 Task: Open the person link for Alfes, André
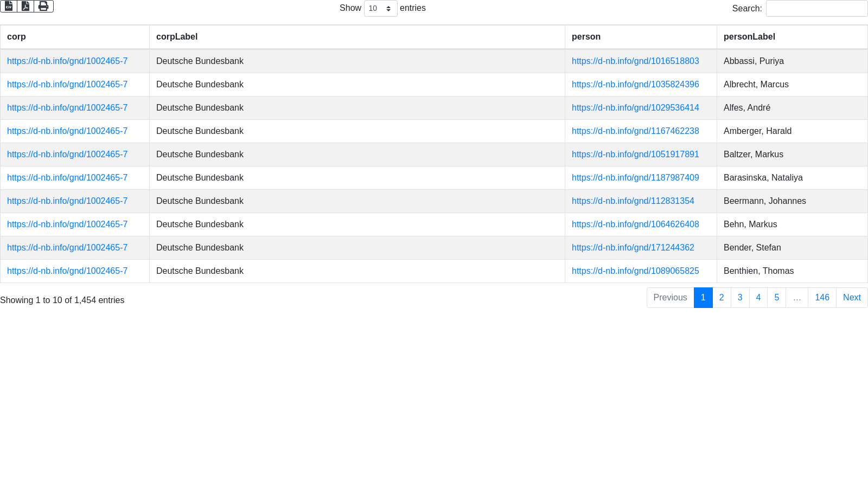635,108
